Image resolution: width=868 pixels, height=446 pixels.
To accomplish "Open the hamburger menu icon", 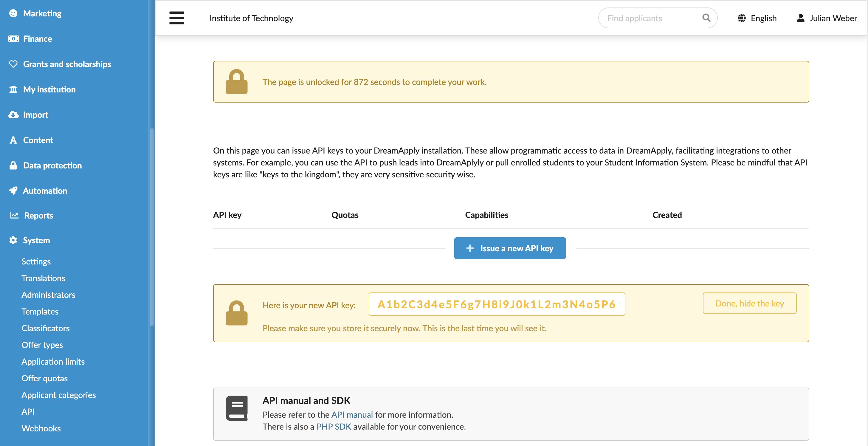I will pyautogui.click(x=176, y=18).
